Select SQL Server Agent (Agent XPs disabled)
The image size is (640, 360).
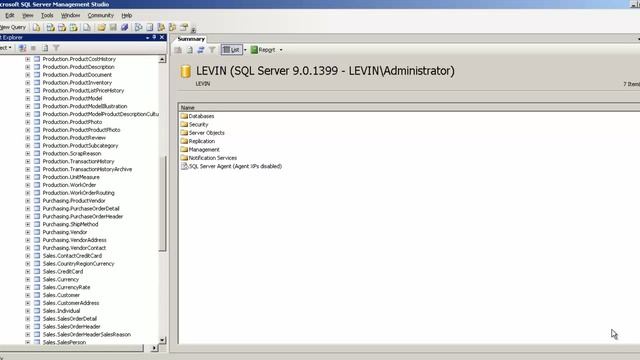[x=235, y=166]
